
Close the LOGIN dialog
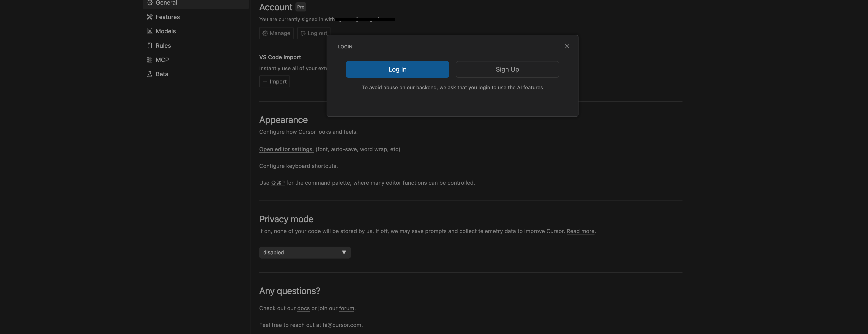pos(567,46)
